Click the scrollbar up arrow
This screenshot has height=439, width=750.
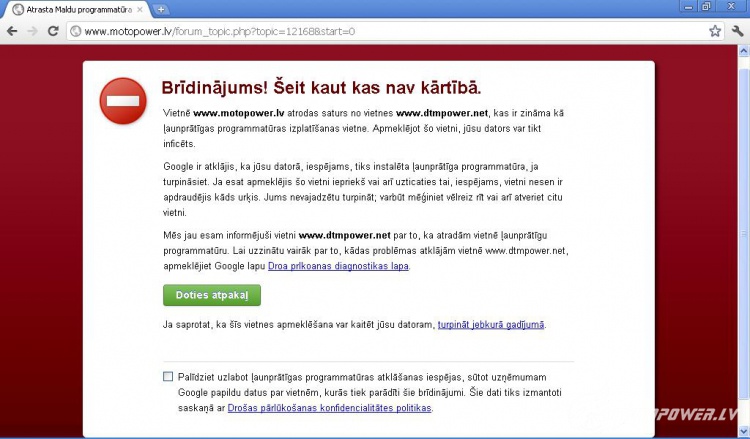(744, 51)
